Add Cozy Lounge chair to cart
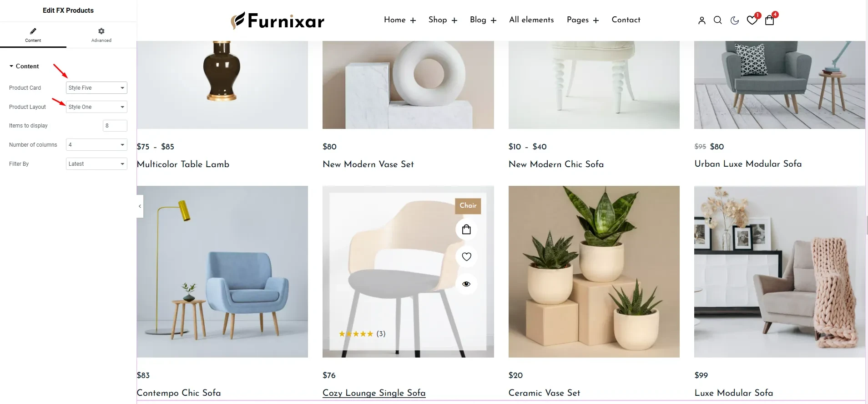868x404 pixels. coord(466,230)
